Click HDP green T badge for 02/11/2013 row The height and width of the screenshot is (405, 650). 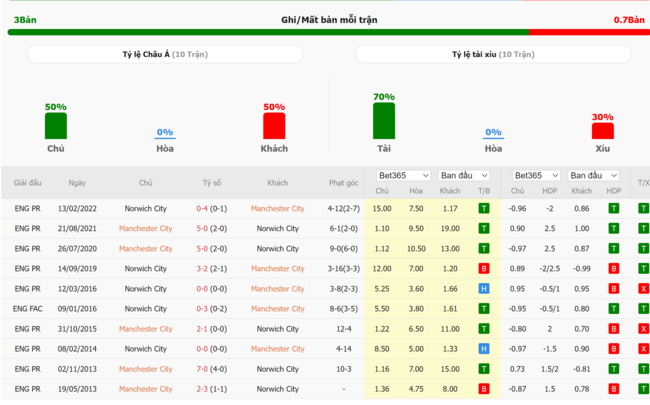tap(614, 369)
